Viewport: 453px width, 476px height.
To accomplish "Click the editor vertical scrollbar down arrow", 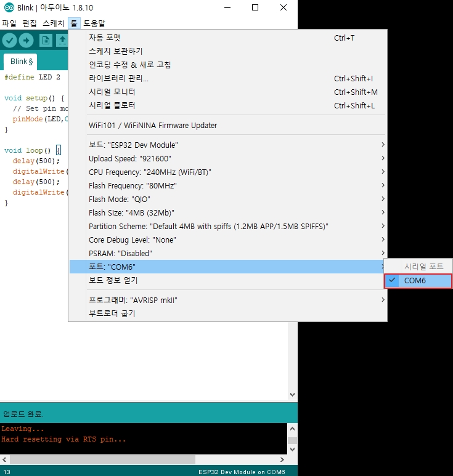I will (292, 395).
